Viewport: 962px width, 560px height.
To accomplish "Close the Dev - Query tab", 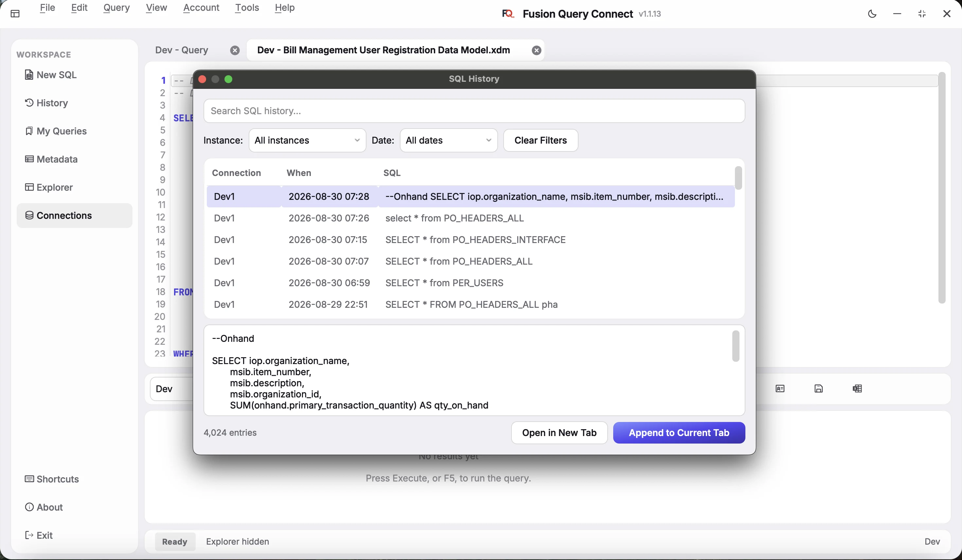I will [235, 50].
